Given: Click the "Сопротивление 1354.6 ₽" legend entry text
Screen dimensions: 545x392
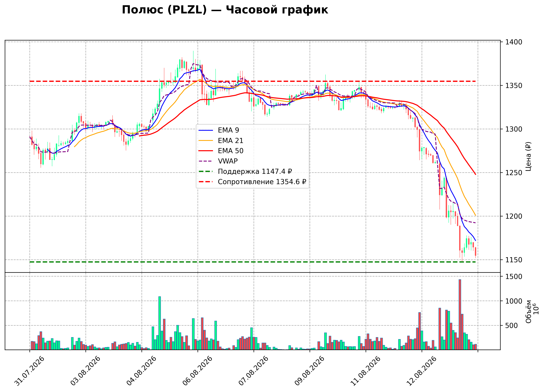Looking at the screenshot, I should 262,182.
